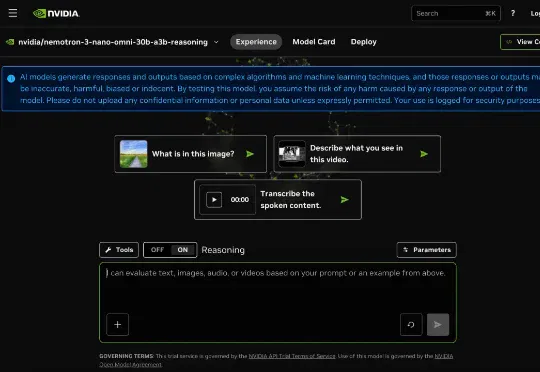540x372 pixels.
Task: Click the landscape image thumbnail
Action: tap(134, 154)
